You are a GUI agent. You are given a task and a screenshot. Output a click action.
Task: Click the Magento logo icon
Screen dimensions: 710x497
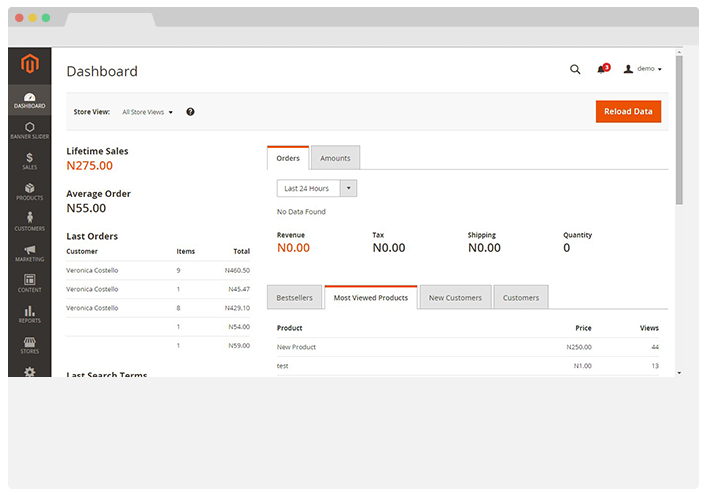pos(29,64)
